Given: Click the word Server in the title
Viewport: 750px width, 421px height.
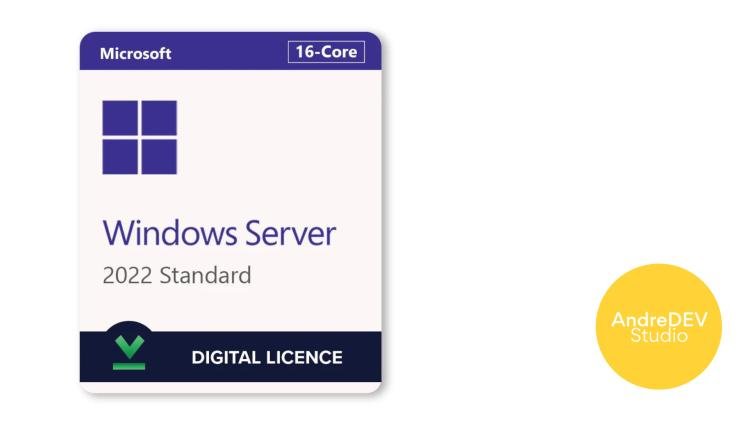Looking at the screenshot, I should pos(290,233).
